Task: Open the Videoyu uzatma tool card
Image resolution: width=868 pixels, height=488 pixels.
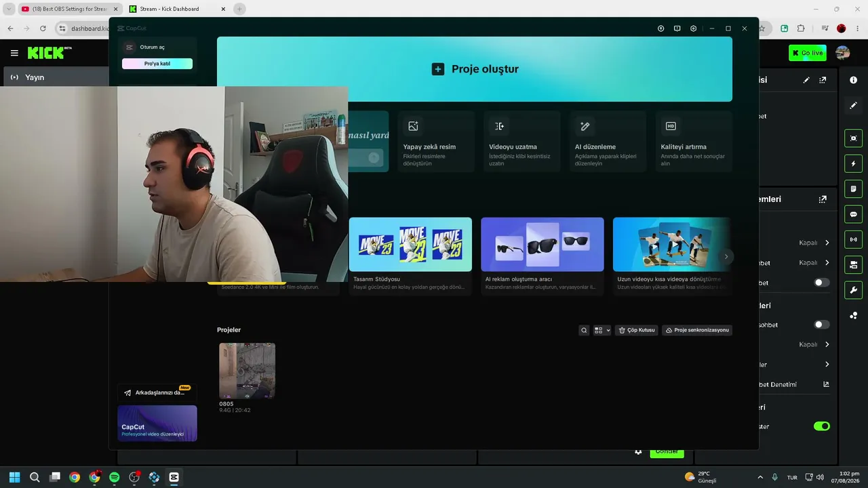Action: click(x=522, y=142)
